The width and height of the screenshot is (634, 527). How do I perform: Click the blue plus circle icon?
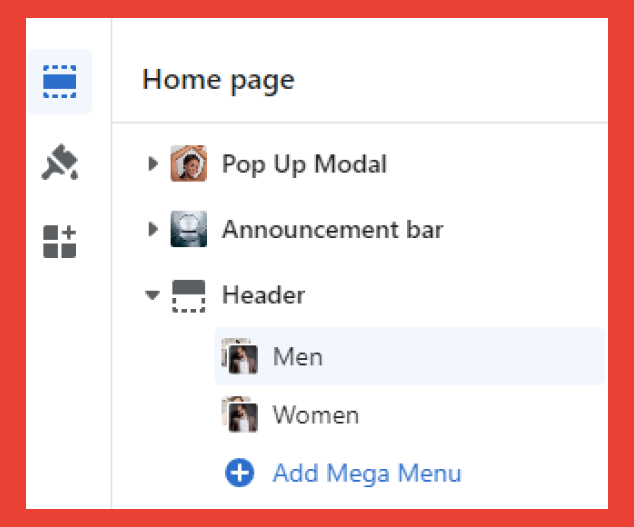coord(240,472)
